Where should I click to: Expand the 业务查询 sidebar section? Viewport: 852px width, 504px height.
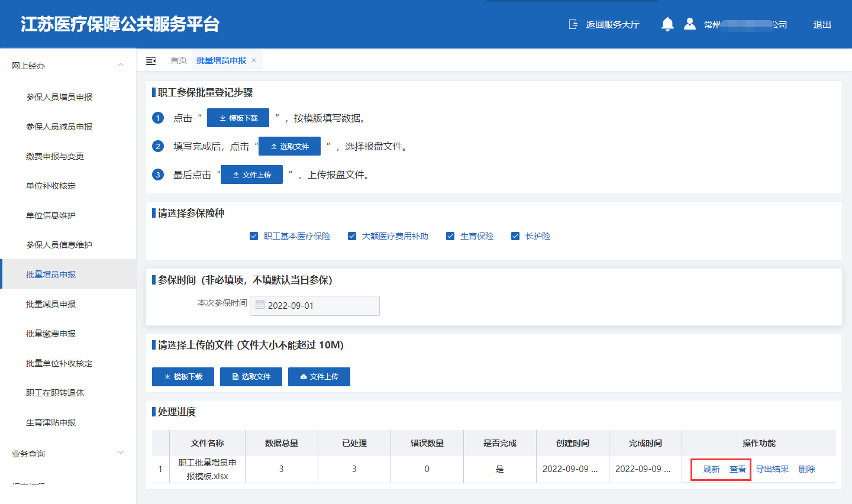click(121, 454)
